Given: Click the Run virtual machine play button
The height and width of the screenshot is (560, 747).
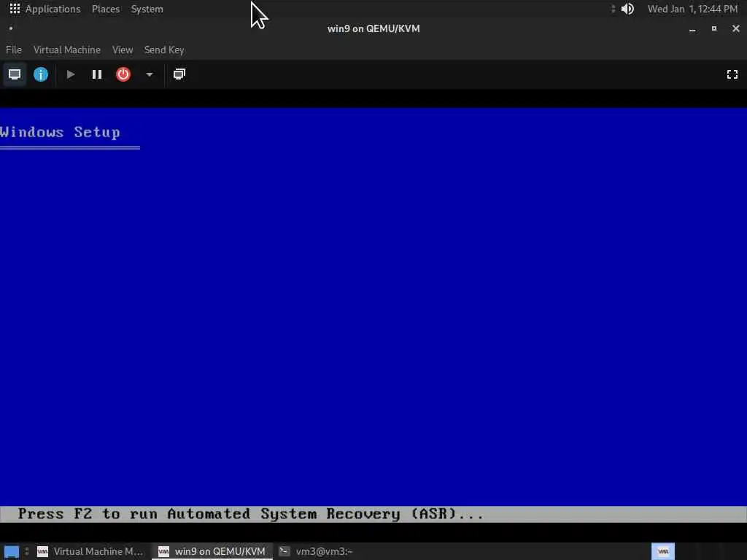Looking at the screenshot, I should click(x=71, y=74).
